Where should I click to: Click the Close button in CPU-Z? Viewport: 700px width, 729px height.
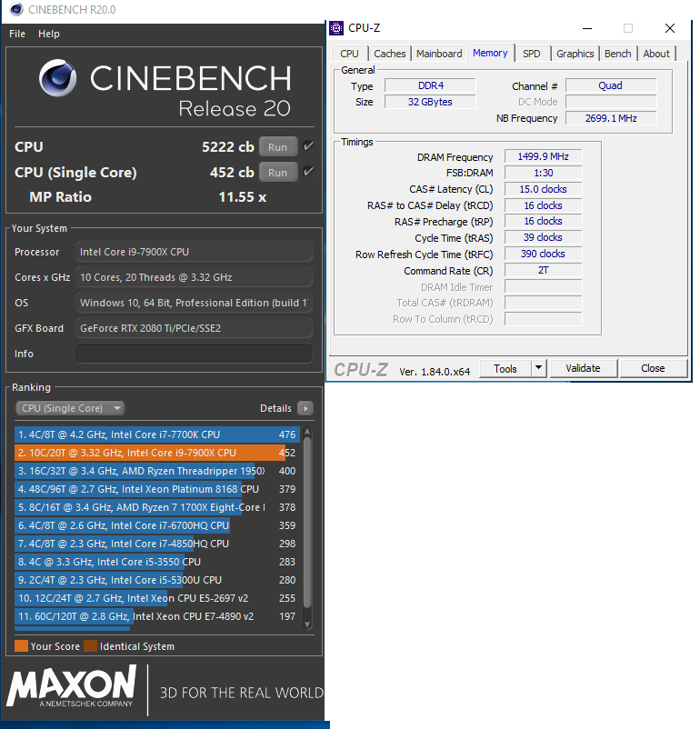pyautogui.click(x=653, y=368)
